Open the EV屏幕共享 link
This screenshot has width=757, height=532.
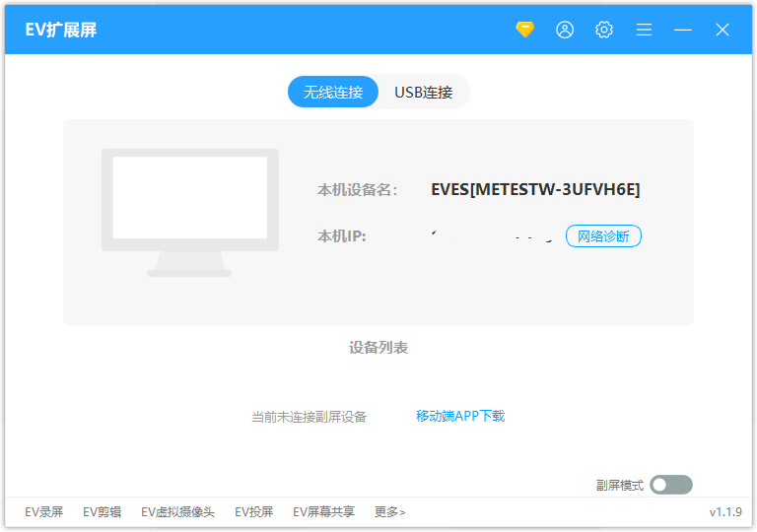(x=324, y=511)
